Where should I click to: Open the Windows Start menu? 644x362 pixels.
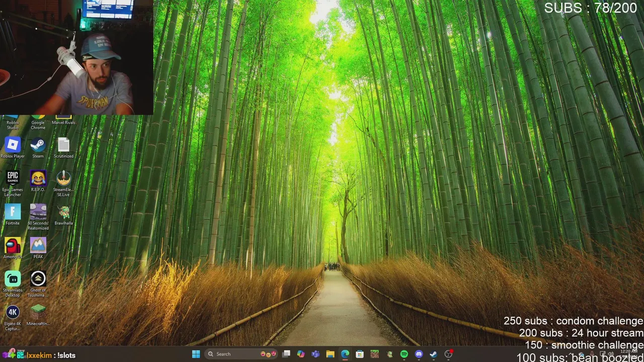pyautogui.click(x=196, y=354)
